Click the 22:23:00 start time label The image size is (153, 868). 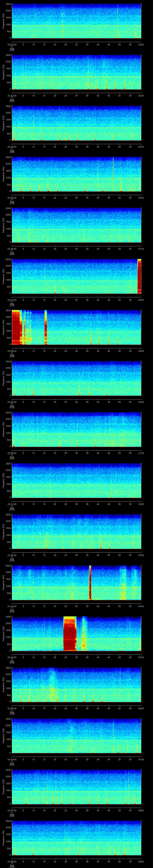(x=12, y=96)
